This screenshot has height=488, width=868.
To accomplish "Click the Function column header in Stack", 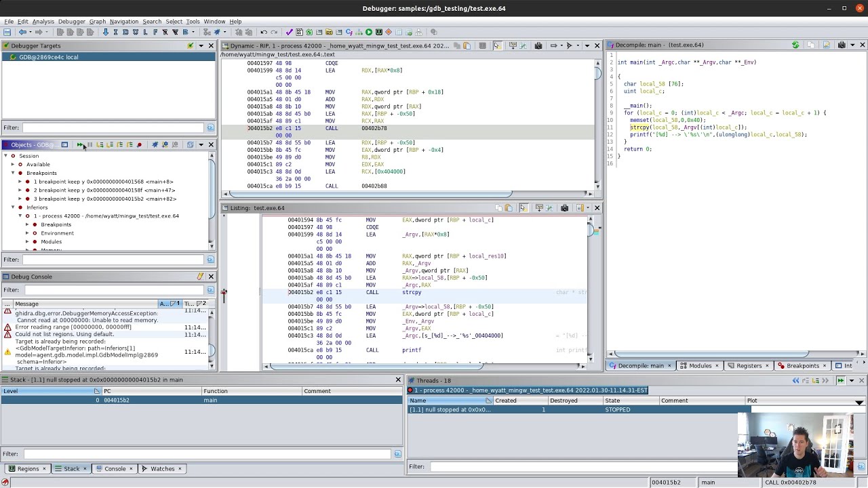I will coord(252,391).
